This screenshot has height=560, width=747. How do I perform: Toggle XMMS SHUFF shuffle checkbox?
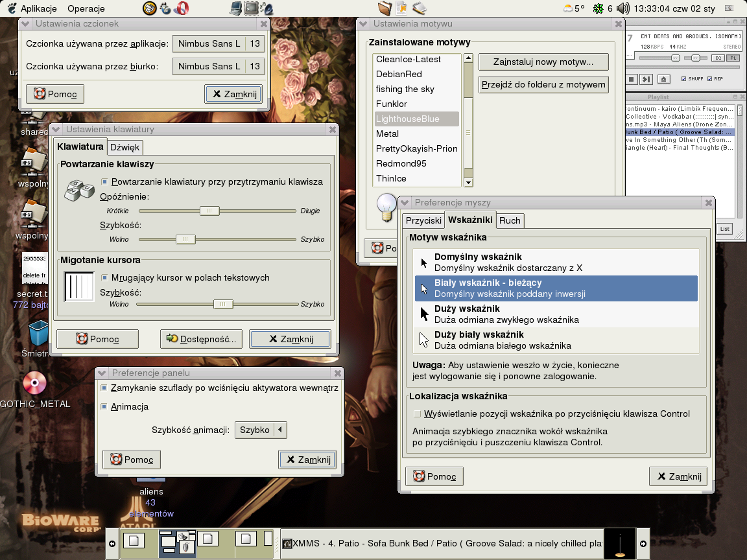(683, 79)
